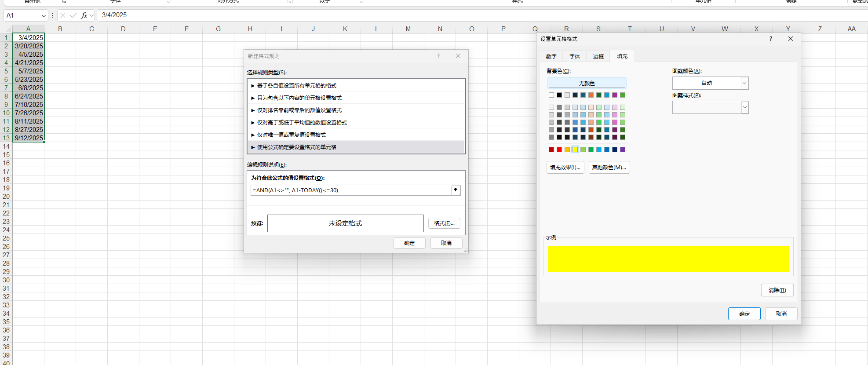
Task: Click the help question mark in 新建格式规则
Action: click(x=438, y=56)
